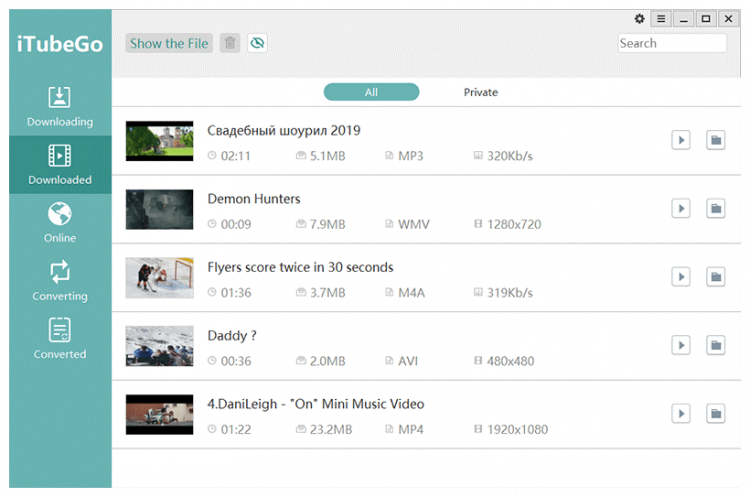Click the MP4 format label
This screenshot has height=497, width=750.
click(x=411, y=430)
